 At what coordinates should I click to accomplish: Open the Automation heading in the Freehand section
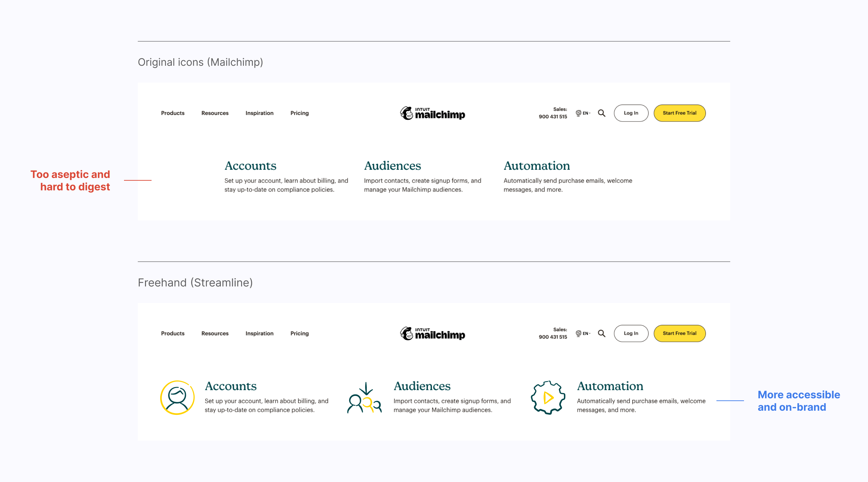tap(610, 386)
